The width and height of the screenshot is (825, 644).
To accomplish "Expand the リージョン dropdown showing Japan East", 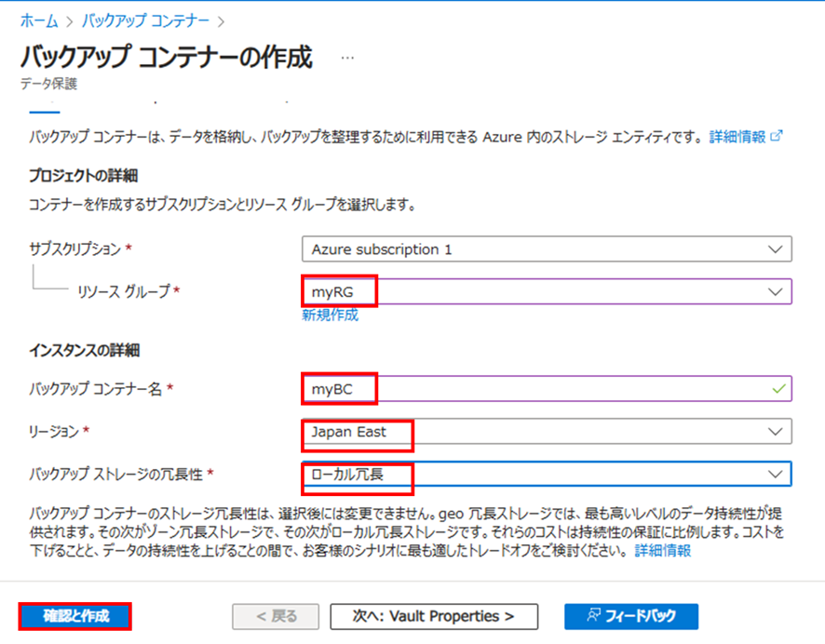I will pyautogui.click(x=547, y=432).
